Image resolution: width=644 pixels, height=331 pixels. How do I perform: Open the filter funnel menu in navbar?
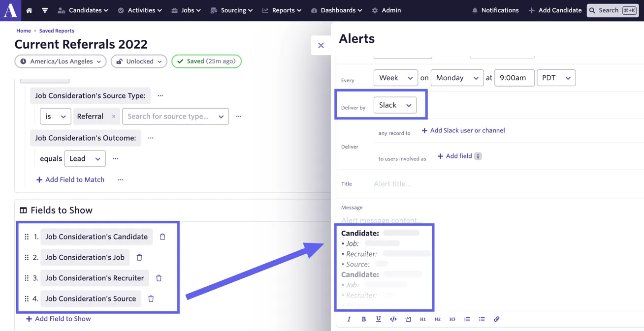pyautogui.click(x=45, y=10)
